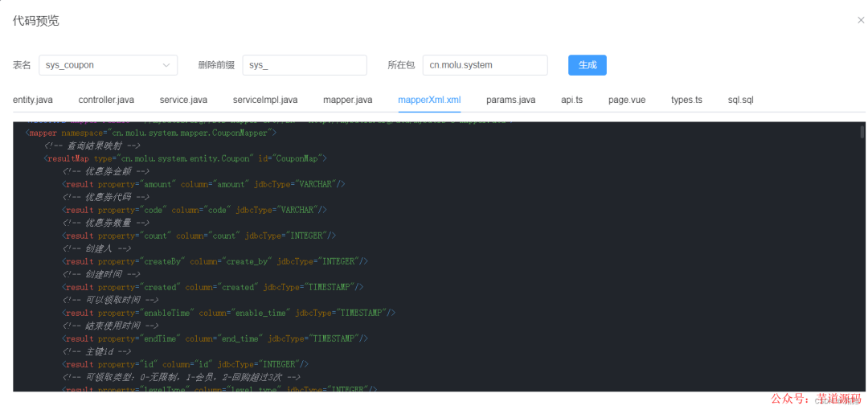Switch to the entity.java tab
The image size is (868, 410).
33,100
